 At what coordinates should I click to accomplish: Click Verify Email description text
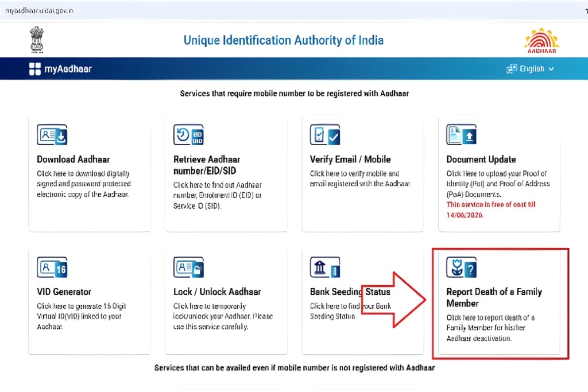point(360,178)
